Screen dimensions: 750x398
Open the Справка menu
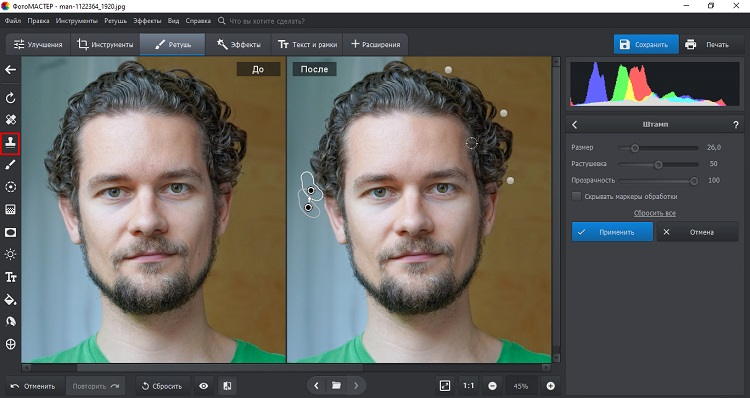(x=198, y=21)
